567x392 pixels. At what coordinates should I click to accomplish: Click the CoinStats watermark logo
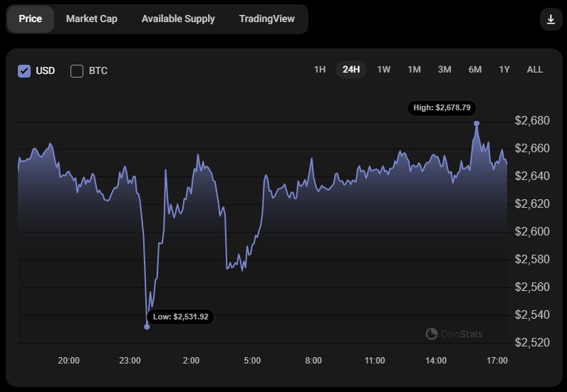tap(454, 334)
